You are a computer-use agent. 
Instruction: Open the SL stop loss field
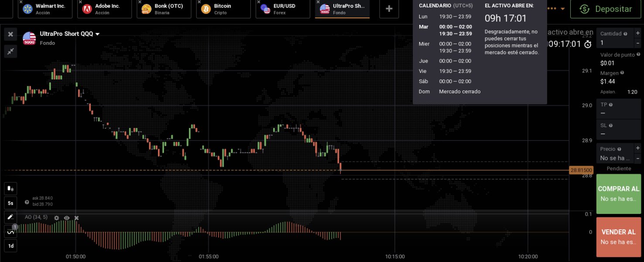pos(619,130)
